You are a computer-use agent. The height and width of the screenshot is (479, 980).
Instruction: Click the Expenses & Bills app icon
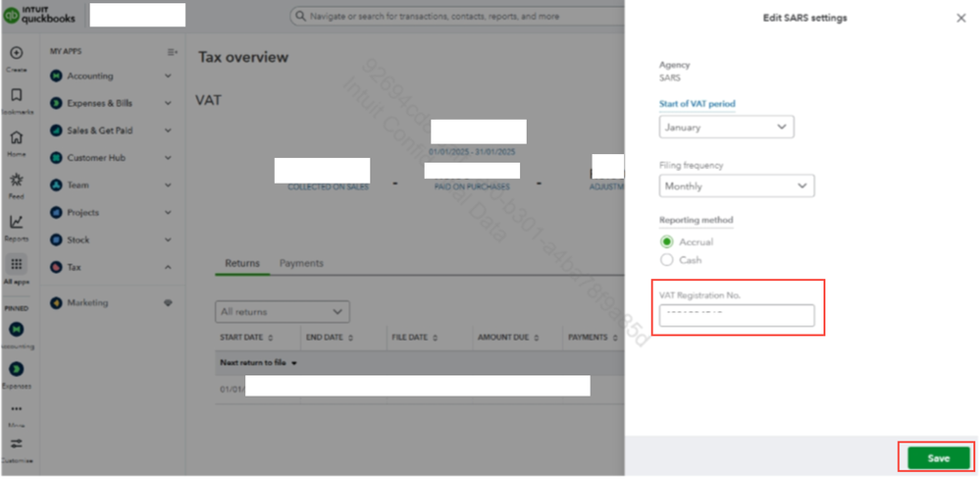click(x=56, y=103)
